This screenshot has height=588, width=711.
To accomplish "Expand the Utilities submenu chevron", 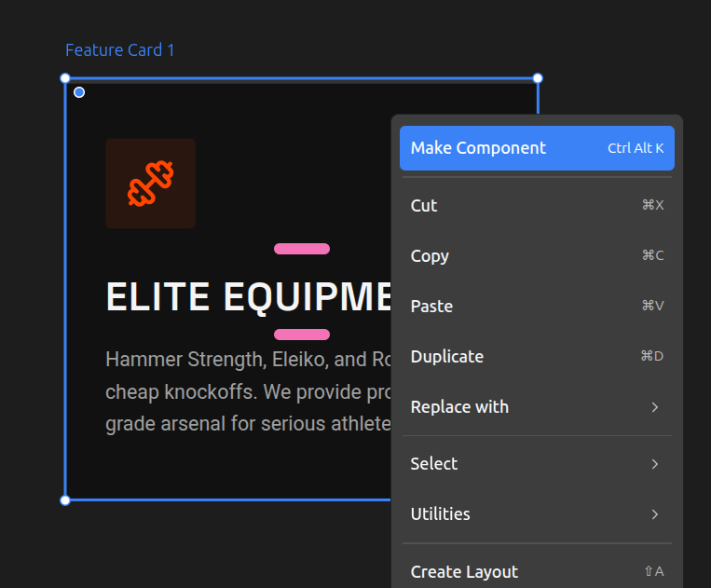I will pyautogui.click(x=655, y=514).
